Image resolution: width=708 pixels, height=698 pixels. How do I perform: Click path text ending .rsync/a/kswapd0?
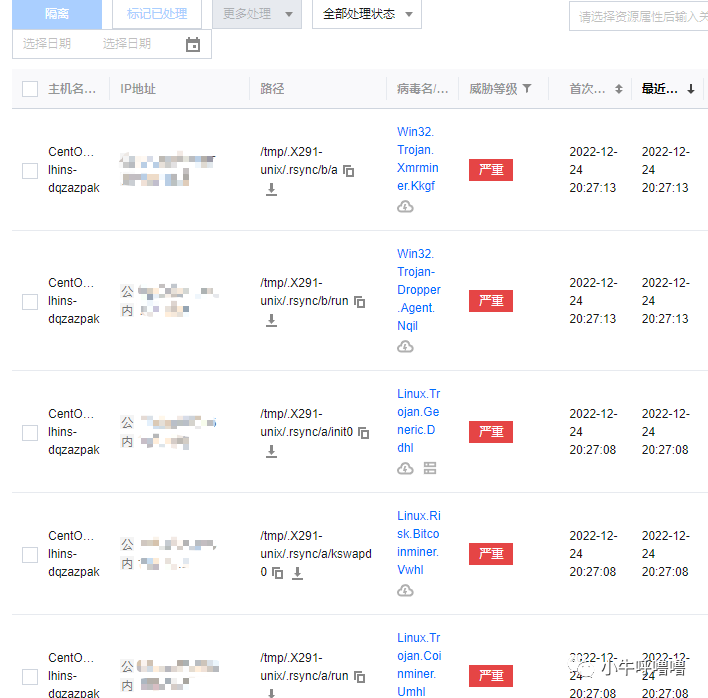pos(316,554)
